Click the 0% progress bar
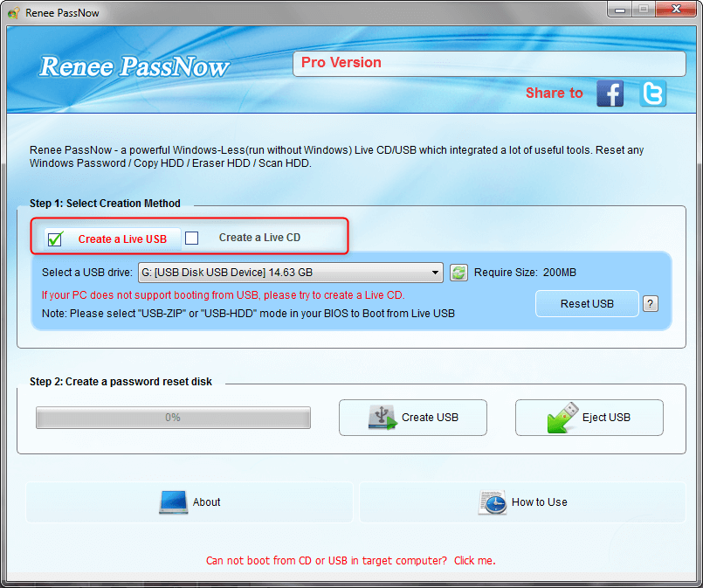 [x=173, y=418]
